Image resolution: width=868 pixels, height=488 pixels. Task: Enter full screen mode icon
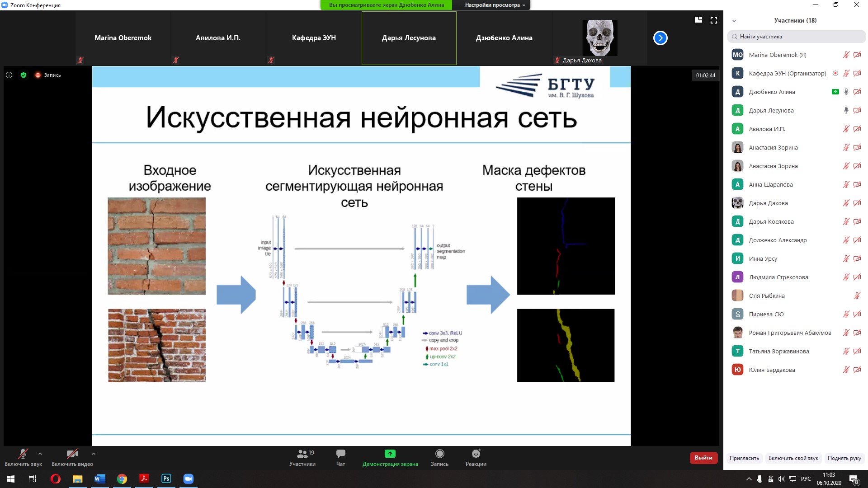pos(714,20)
